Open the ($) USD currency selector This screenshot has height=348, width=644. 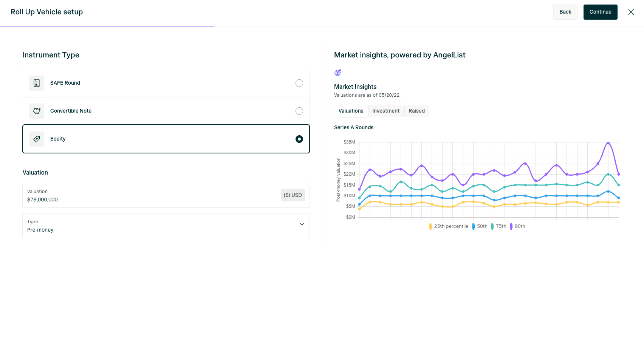point(293,195)
